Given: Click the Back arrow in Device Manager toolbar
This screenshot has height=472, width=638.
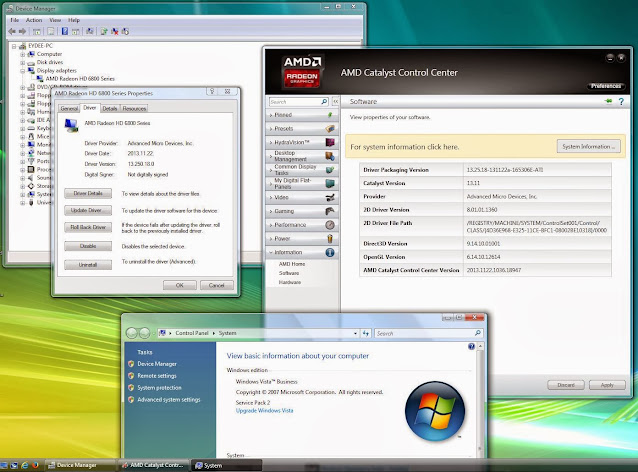Looking at the screenshot, I should 12,31.
